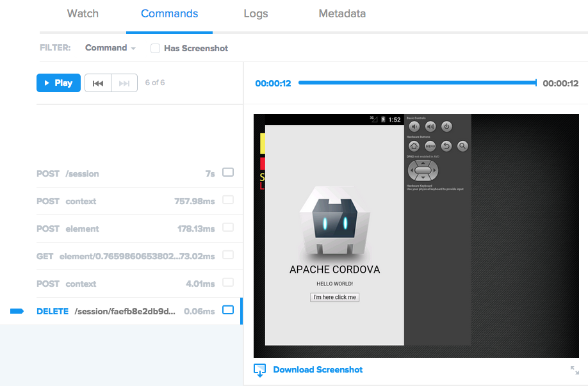Click the download screenshot icon
588x386 pixels.
click(x=259, y=370)
